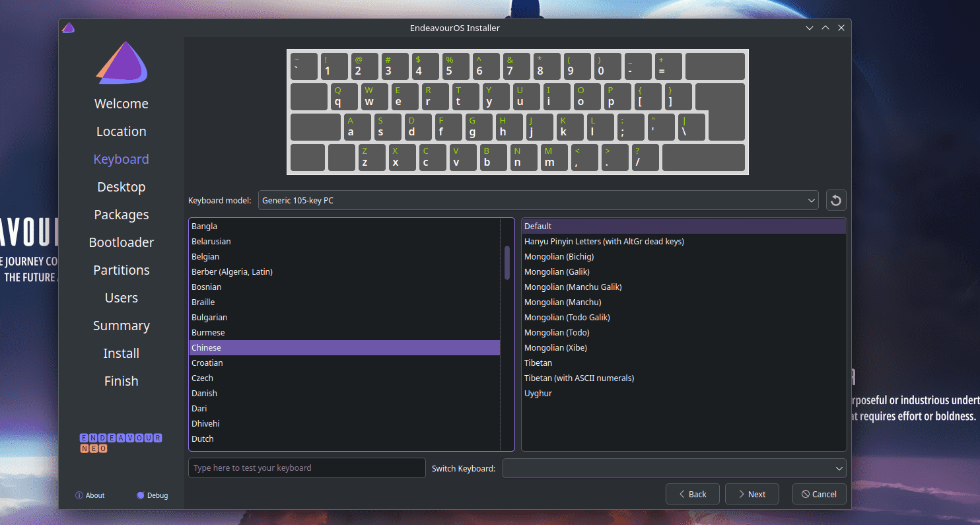Select Croatian layout

[345, 363]
